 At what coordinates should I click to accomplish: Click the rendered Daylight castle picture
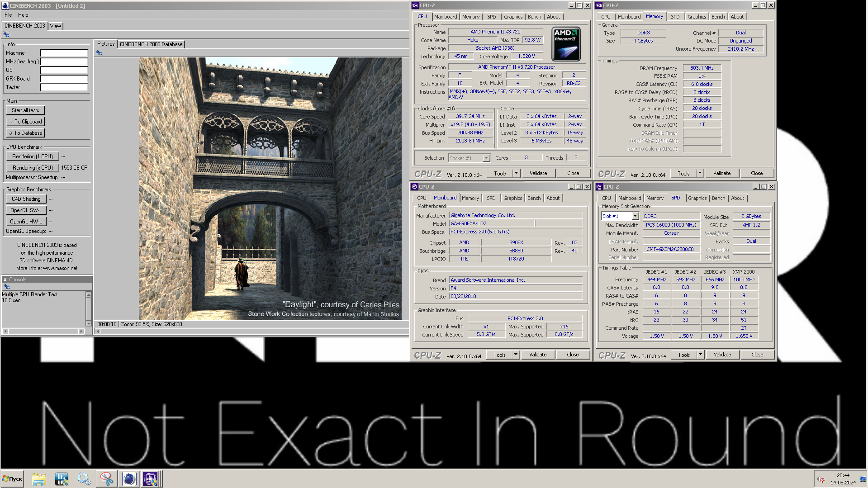click(270, 189)
